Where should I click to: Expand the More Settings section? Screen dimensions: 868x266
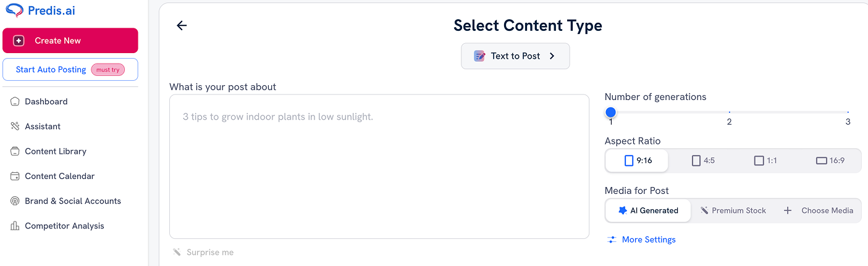point(648,239)
